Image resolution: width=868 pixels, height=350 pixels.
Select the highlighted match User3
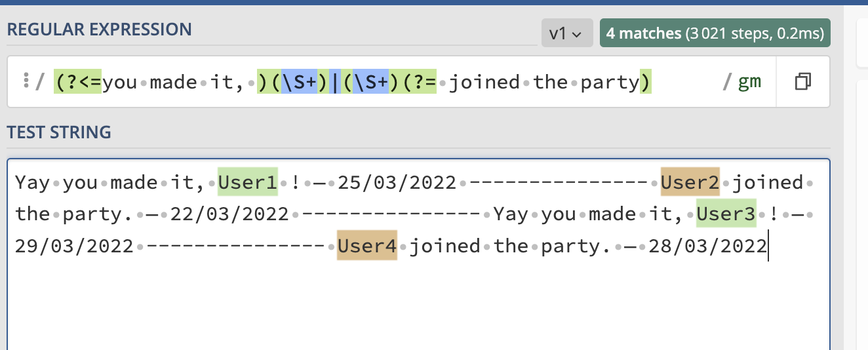726,214
